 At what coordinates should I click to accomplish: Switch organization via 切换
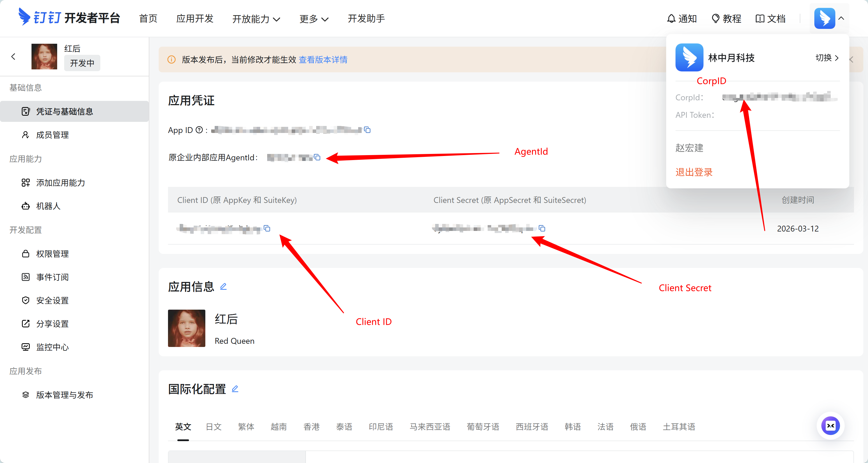[827, 58]
